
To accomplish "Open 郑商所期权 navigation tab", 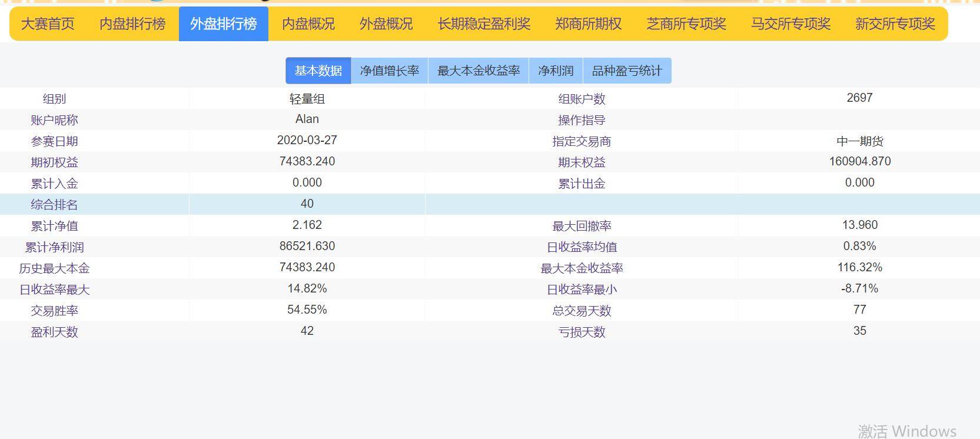I will coord(588,24).
